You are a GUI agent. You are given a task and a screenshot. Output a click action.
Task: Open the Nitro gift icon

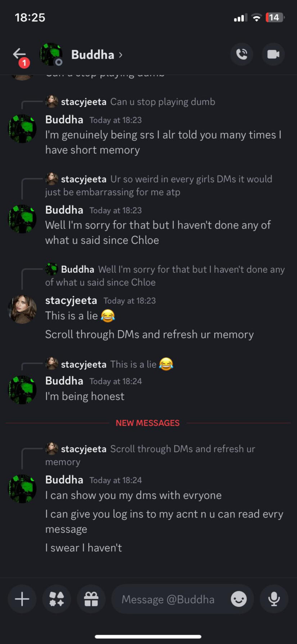click(91, 599)
